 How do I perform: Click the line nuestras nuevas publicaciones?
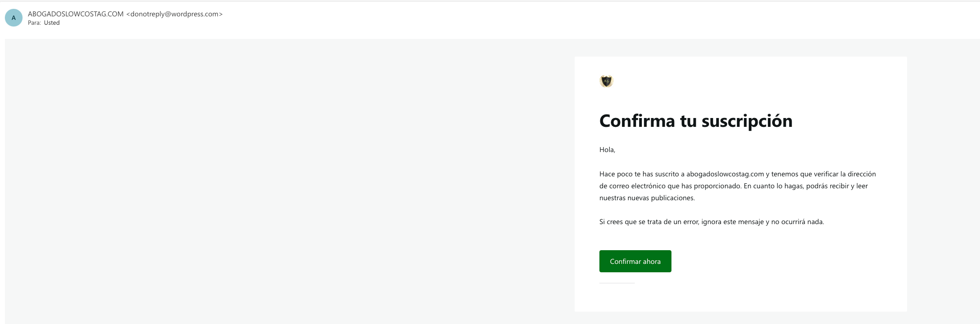[647, 198]
